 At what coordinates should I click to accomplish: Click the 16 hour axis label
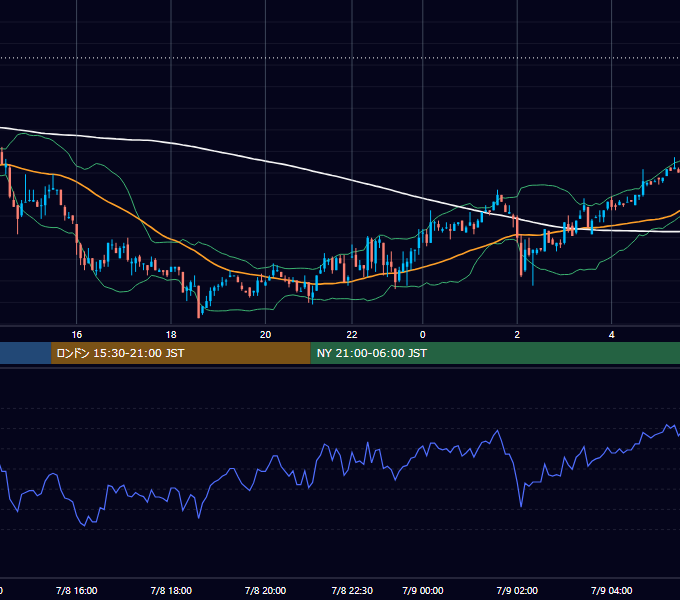pyautogui.click(x=77, y=334)
